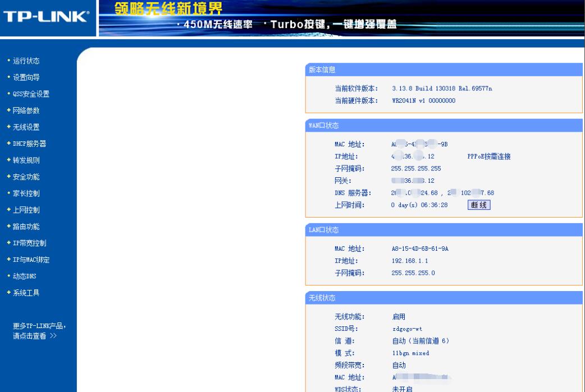Screen dimensions: 585x392
Task: Click the LAN口状态 section header
Action: point(444,230)
